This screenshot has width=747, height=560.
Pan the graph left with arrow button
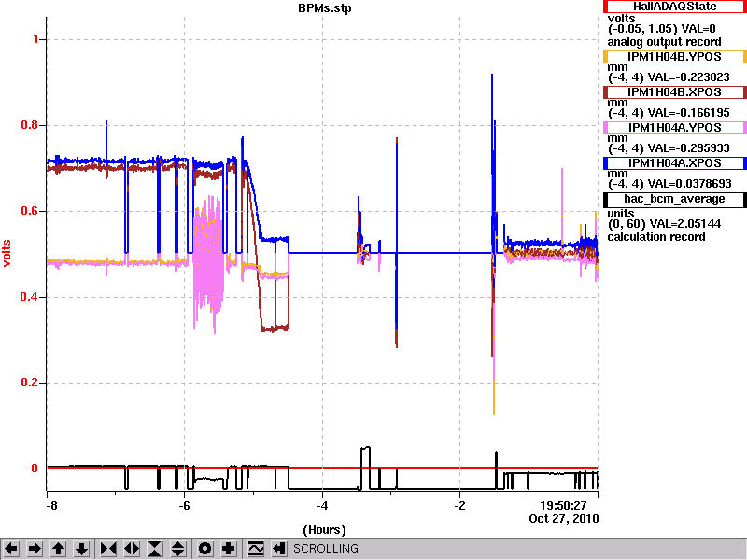11,549
